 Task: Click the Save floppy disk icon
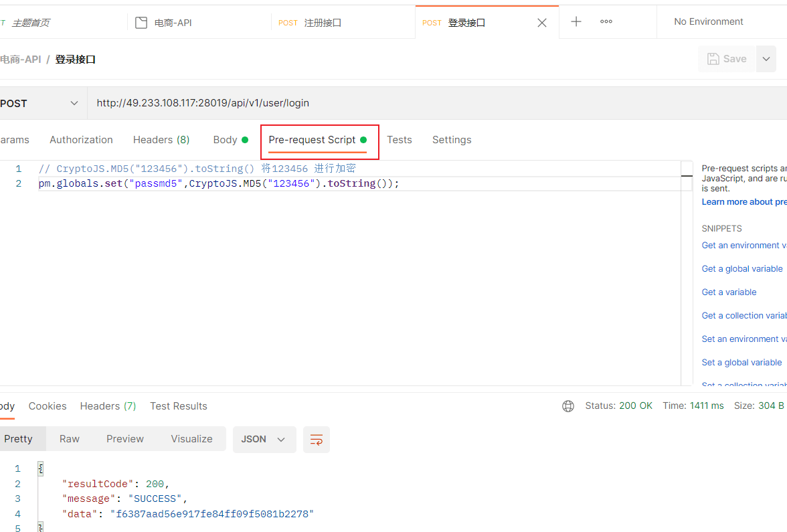coord(713,59)
